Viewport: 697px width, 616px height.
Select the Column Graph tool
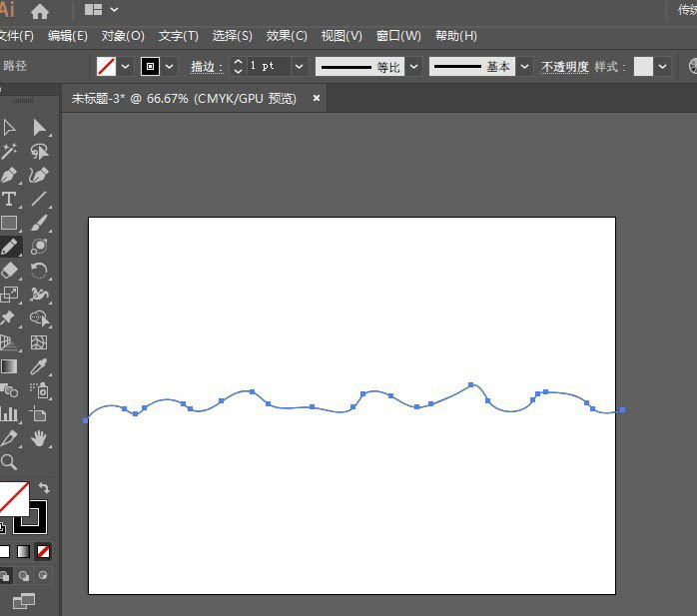click(9, 414)
